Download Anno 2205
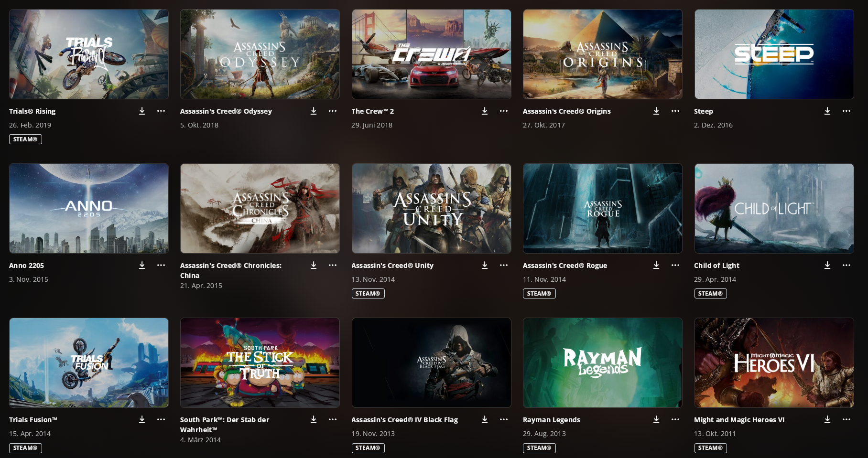This screenshot has width=868, height=458. point(142,265)
